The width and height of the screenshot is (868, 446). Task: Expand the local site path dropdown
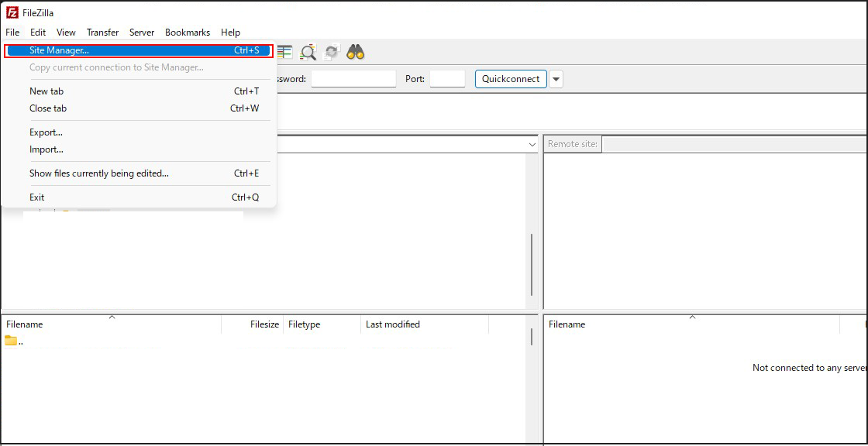(x=532, y=145)
